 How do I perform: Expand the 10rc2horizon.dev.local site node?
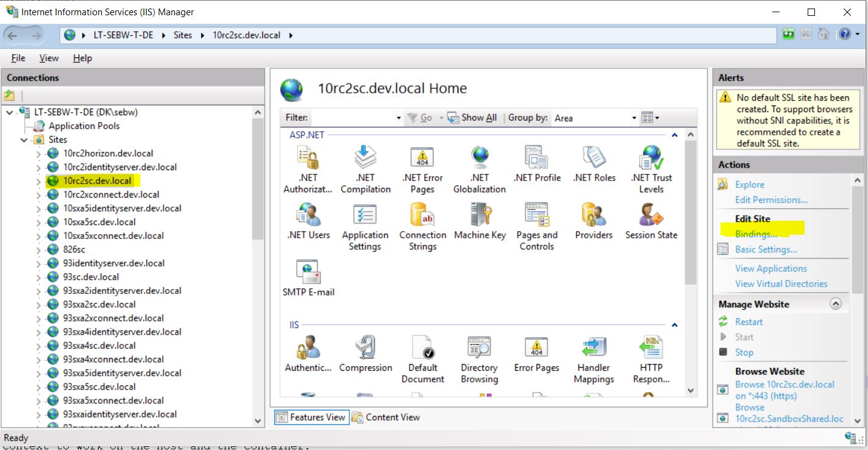point(38,154)
